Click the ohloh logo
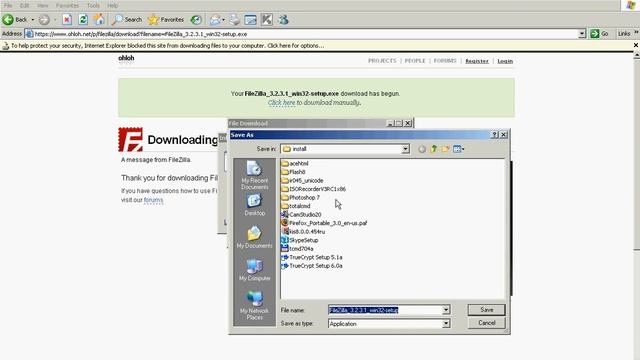The image size is (640, 360). pos(126,58)
